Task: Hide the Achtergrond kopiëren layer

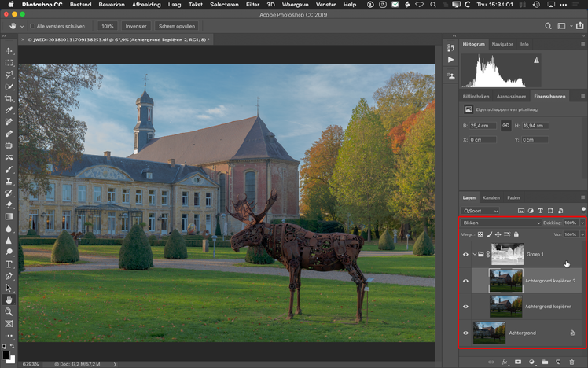Action: (x=465, y=307)
